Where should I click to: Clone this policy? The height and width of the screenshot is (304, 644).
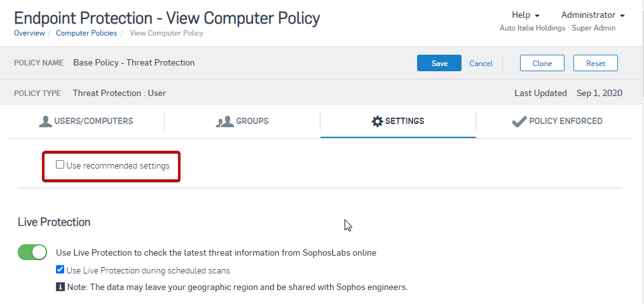(x=542, y=64)
